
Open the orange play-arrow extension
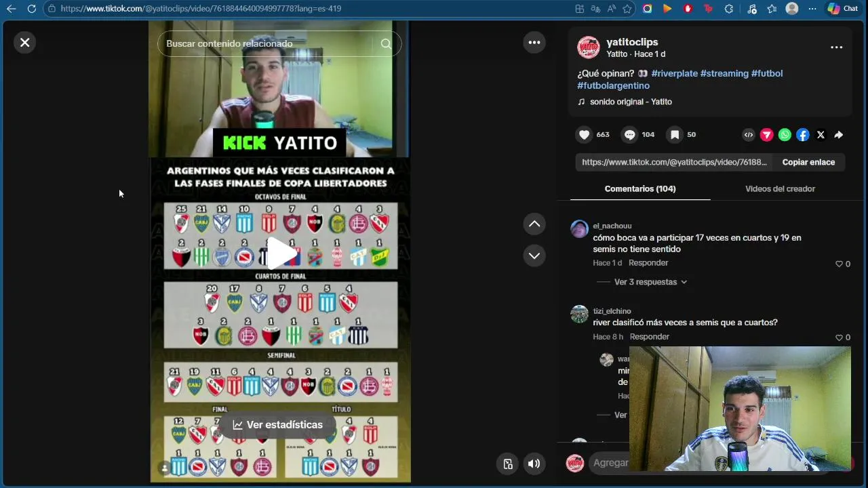coord(668,9)
